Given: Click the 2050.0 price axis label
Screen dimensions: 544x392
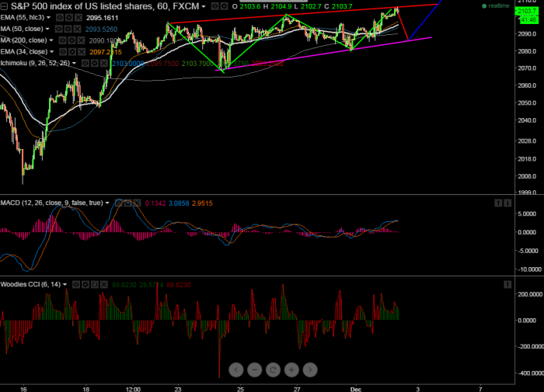Looking at the screenshot, I should 528,103.
